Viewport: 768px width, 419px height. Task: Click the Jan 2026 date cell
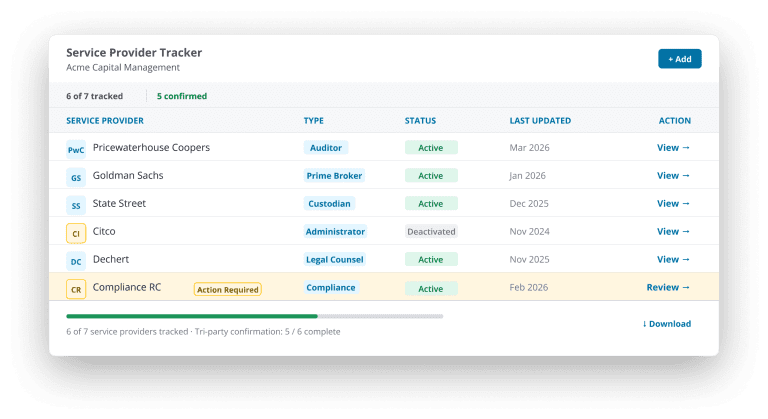tap(528, 175)
